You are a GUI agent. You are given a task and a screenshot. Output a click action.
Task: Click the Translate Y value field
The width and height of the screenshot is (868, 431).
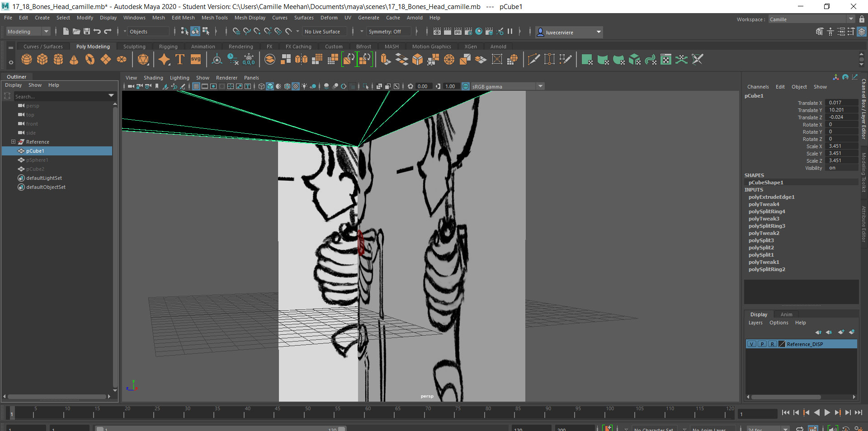(x=841, y=110)
